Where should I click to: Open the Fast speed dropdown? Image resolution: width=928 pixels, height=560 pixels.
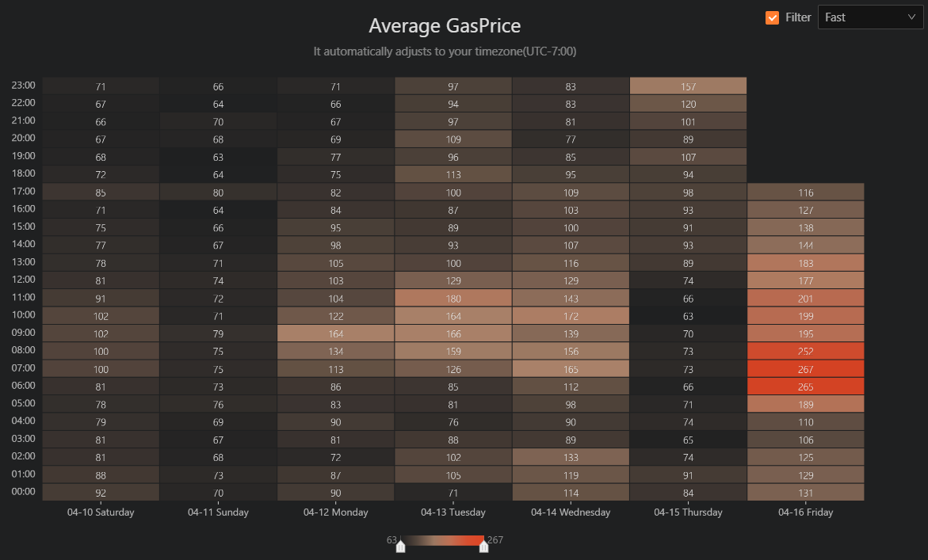pyautogui.click(x=869, y=17)
